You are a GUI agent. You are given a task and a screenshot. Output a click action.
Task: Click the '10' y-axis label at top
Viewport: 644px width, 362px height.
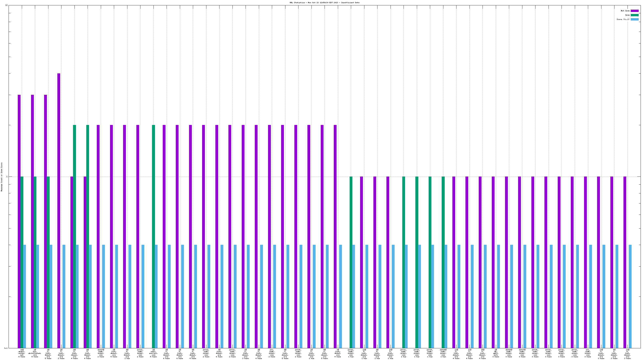coord(6,5)
